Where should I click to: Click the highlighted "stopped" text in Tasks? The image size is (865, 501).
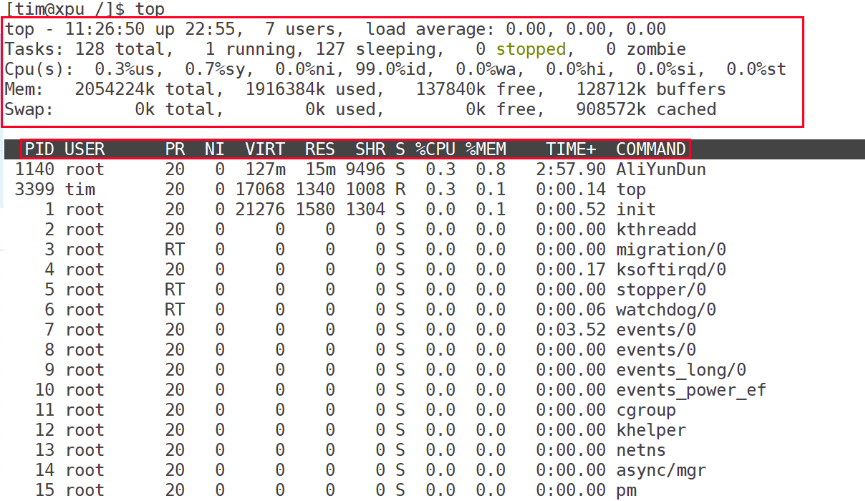click(530, 49)
